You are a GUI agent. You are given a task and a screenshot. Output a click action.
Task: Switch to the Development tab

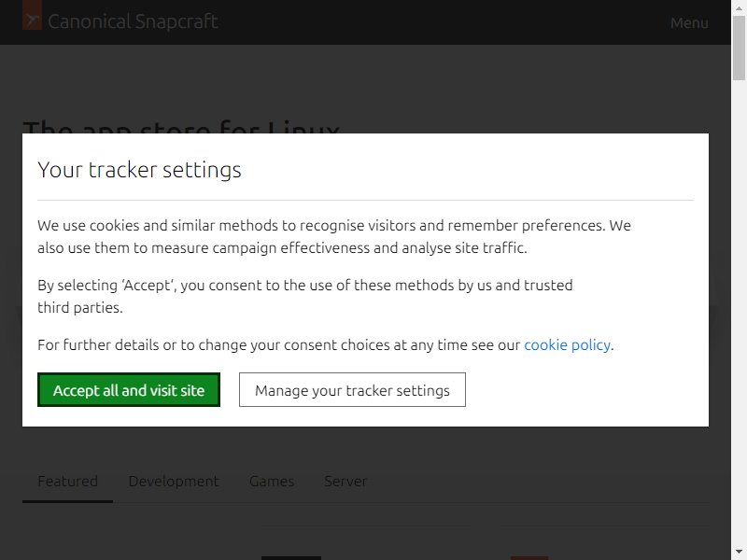point(174,481)
